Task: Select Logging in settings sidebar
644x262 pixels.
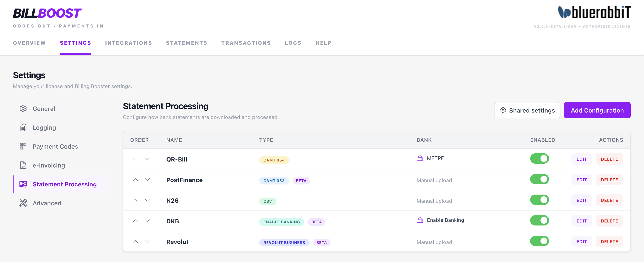Action: pos(61,128)
